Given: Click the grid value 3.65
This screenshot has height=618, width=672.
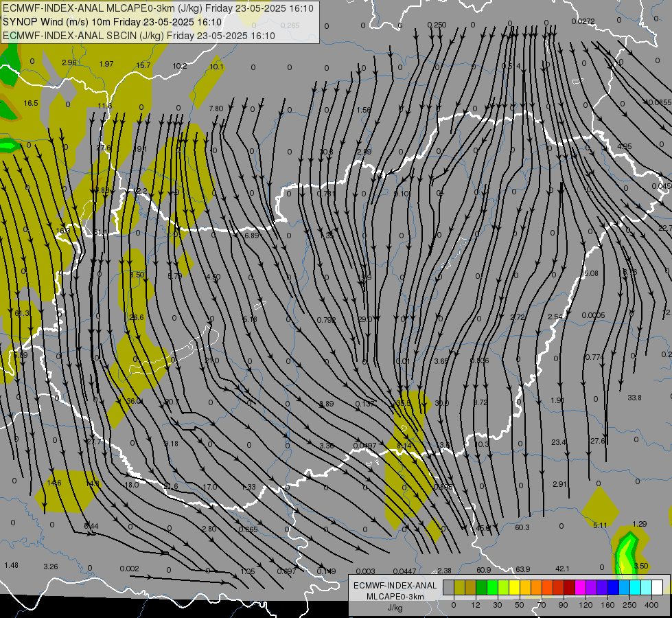Looking at the screenshot, I should [441, 361].
